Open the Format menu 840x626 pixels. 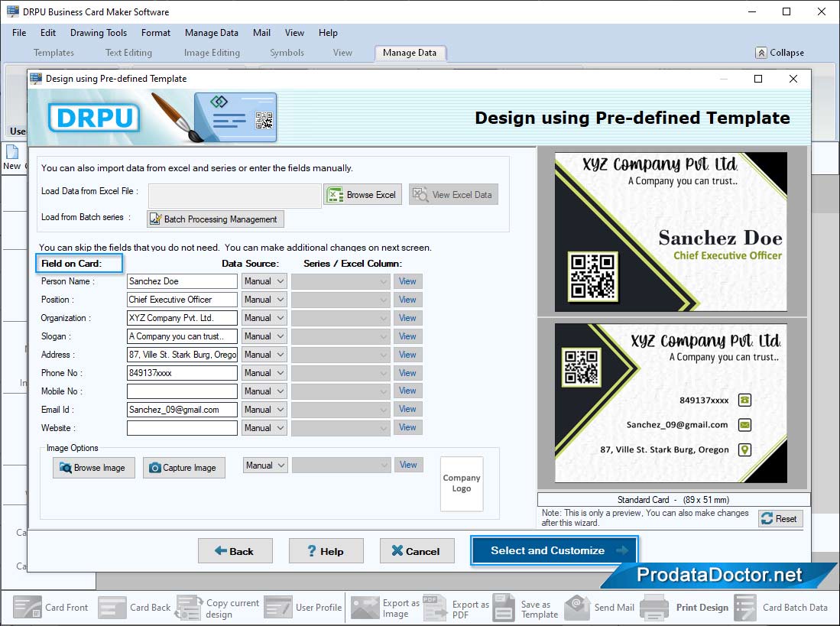(x=156, y=33)
